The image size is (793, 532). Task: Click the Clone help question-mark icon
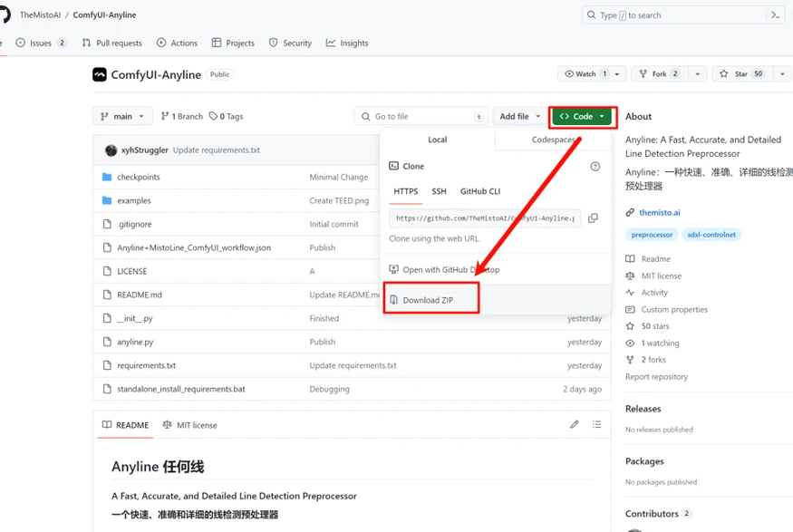[x=595, y=167]
